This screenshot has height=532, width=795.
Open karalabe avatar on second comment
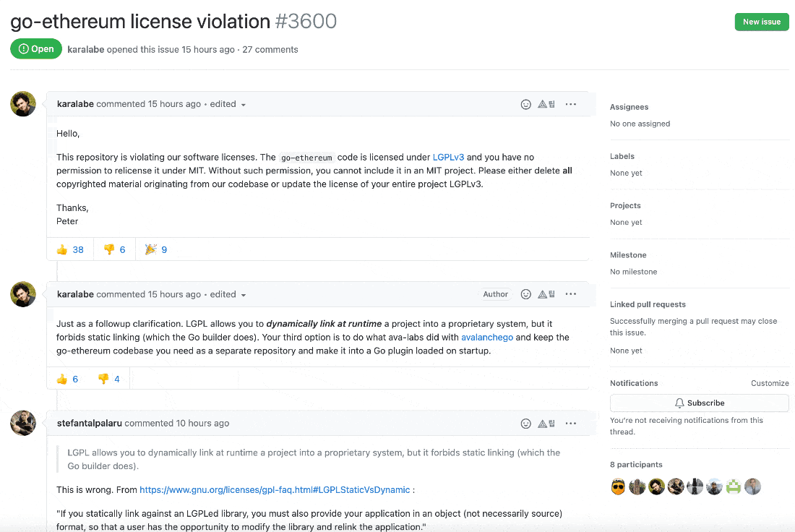[23, 294]
